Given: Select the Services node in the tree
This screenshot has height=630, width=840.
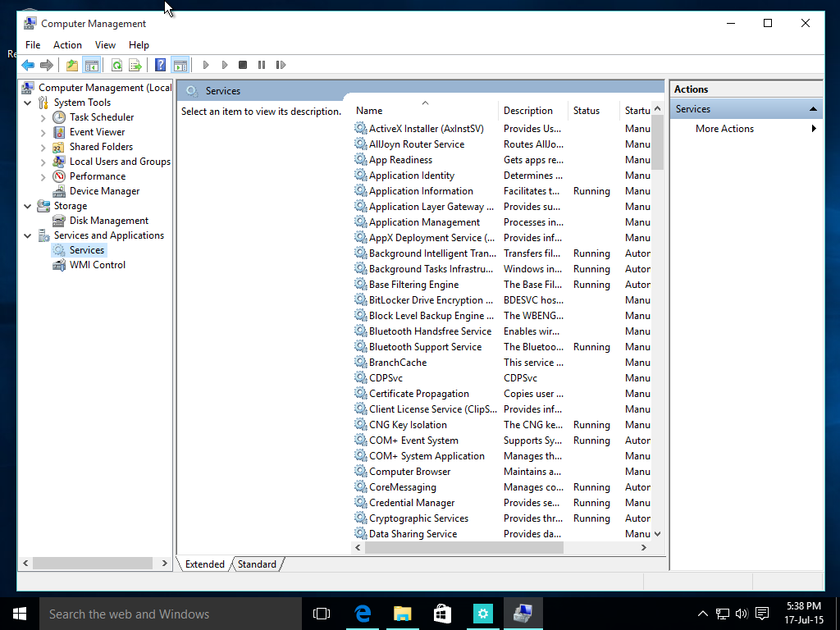Looking at the screenshot, I should (x=87, y=249).
